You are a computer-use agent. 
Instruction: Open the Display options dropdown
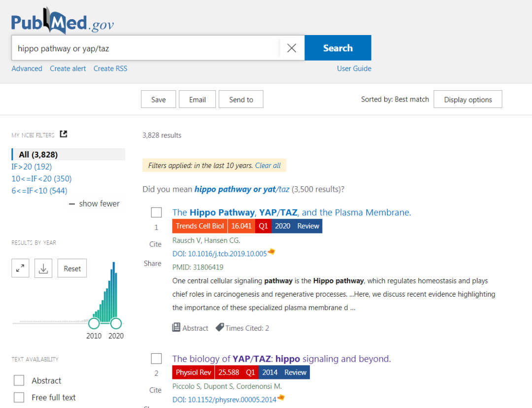[x=467, y=100]
